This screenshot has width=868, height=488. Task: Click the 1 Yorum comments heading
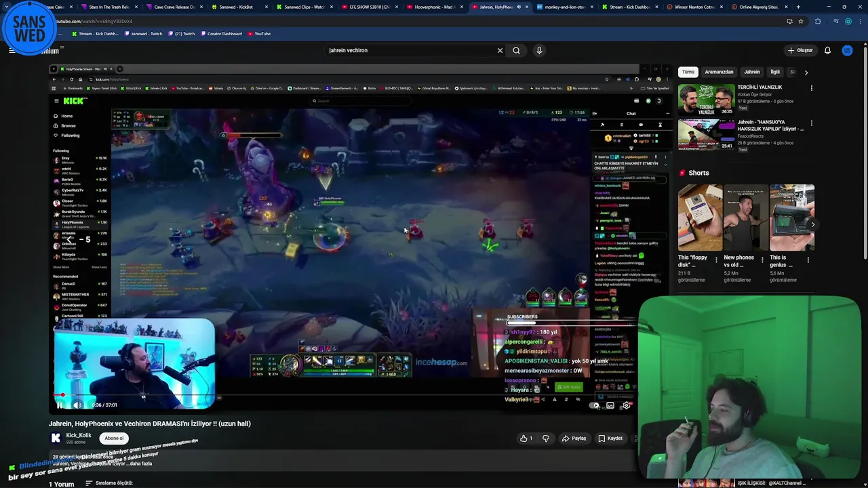point(61,484)
